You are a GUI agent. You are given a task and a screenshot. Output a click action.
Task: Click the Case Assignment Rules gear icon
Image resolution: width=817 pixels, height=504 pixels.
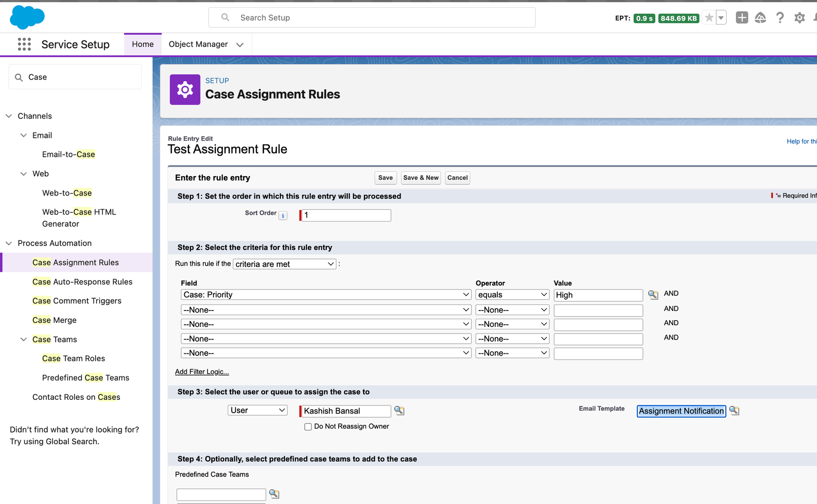click(185, 90)
